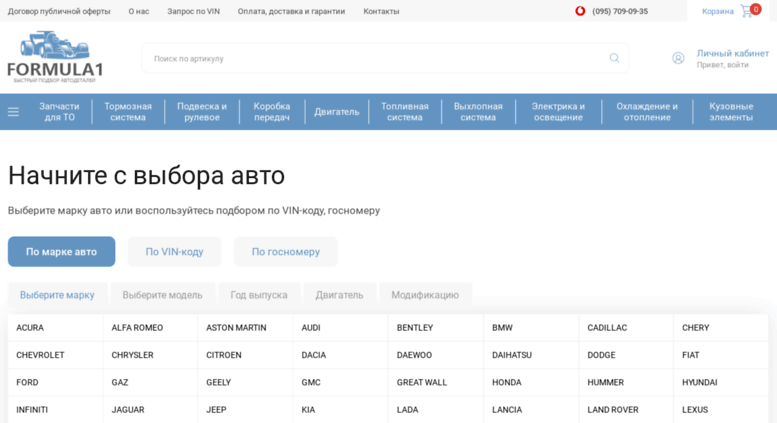Screen dimensions: 777x423
Task: Open Выхлопная система category
Action: 478,112
